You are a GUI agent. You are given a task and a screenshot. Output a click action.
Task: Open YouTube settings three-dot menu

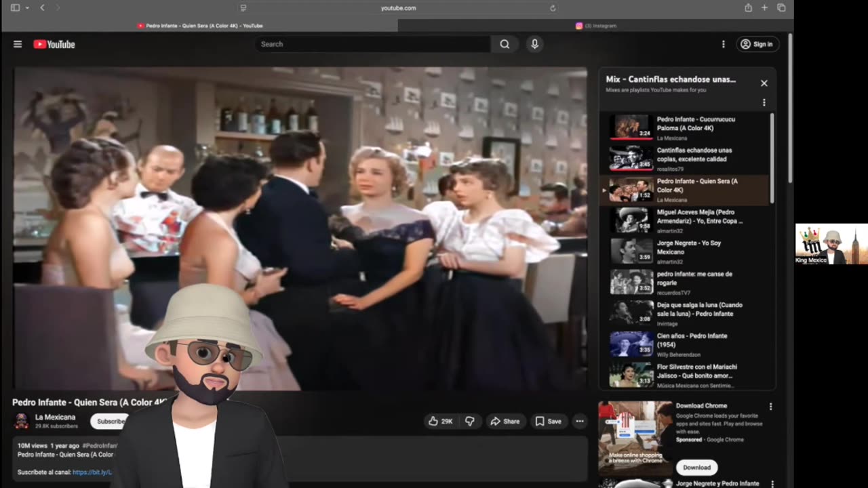(x=723, y=44)
